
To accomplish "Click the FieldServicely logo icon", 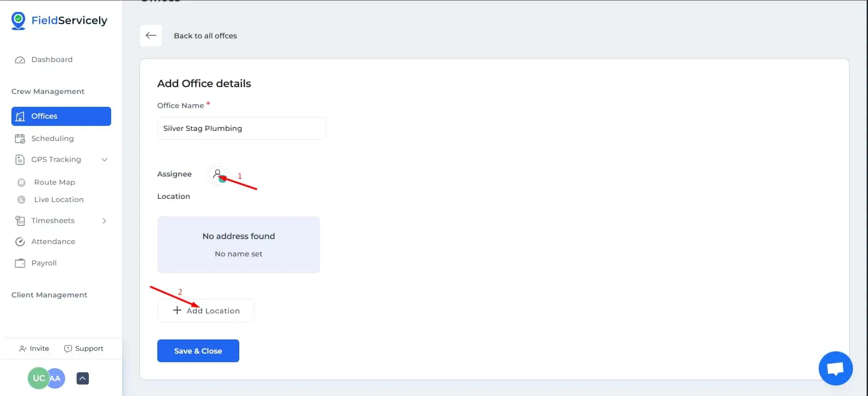I will click(x=18, y=21).
